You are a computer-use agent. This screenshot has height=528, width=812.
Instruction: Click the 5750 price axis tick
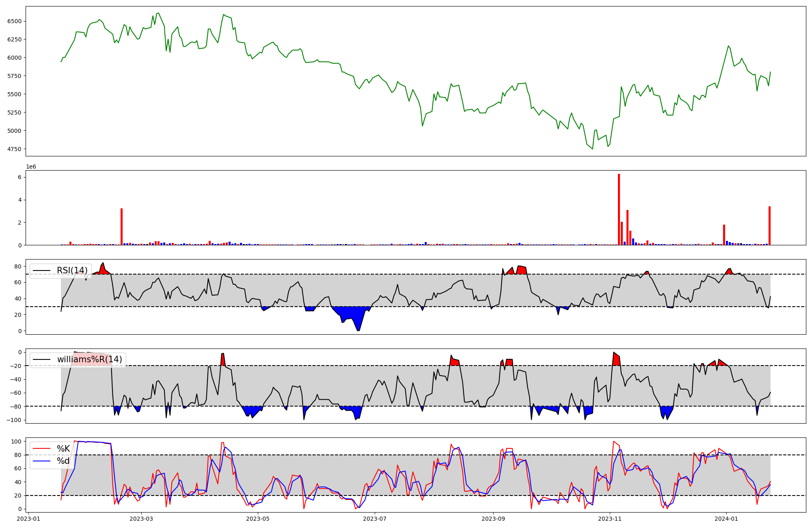click(x=15, y=76)
